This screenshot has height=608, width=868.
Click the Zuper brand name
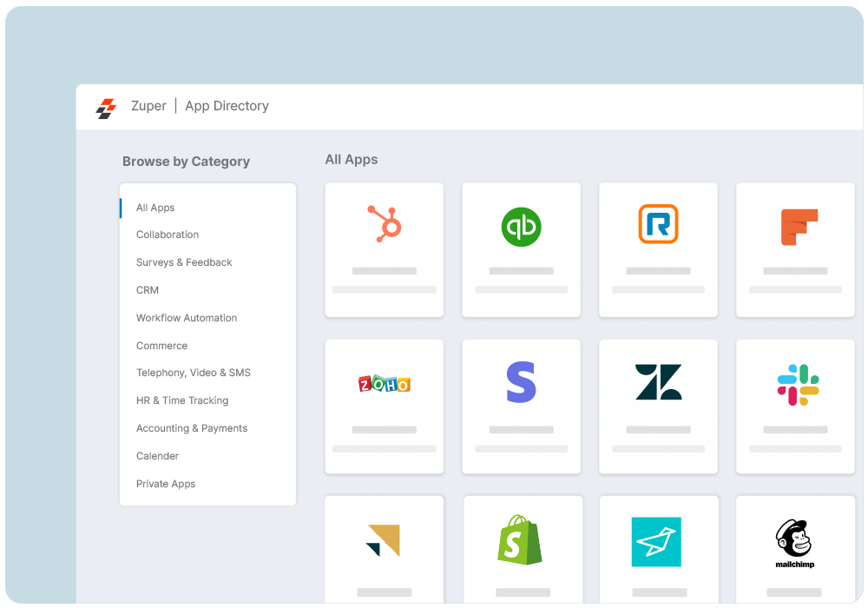[x=148, y=106]
